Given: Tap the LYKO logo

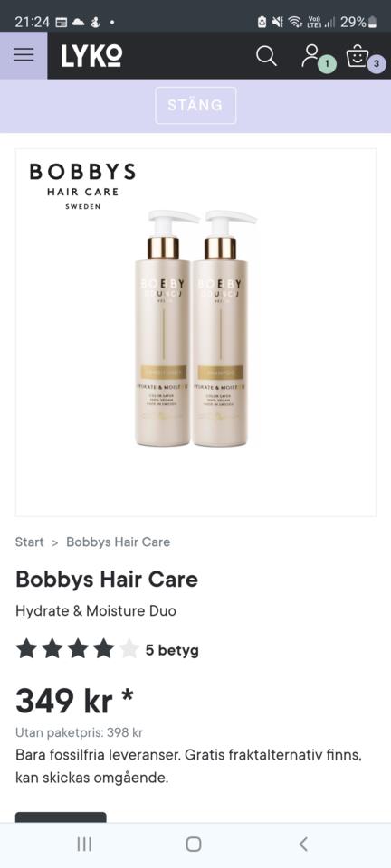Looking at the screenshot, I should [x=92, y=56].
